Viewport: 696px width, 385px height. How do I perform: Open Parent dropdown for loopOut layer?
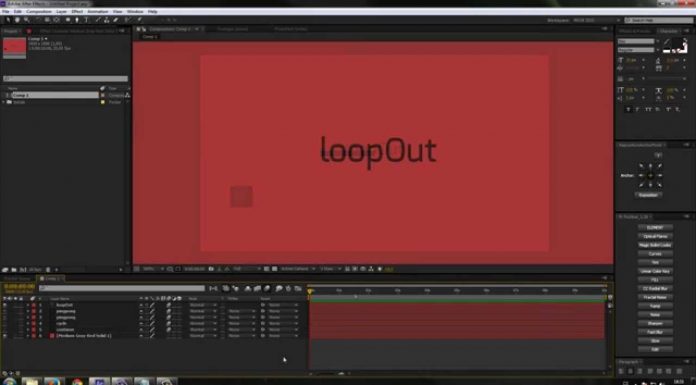point(283,305)
